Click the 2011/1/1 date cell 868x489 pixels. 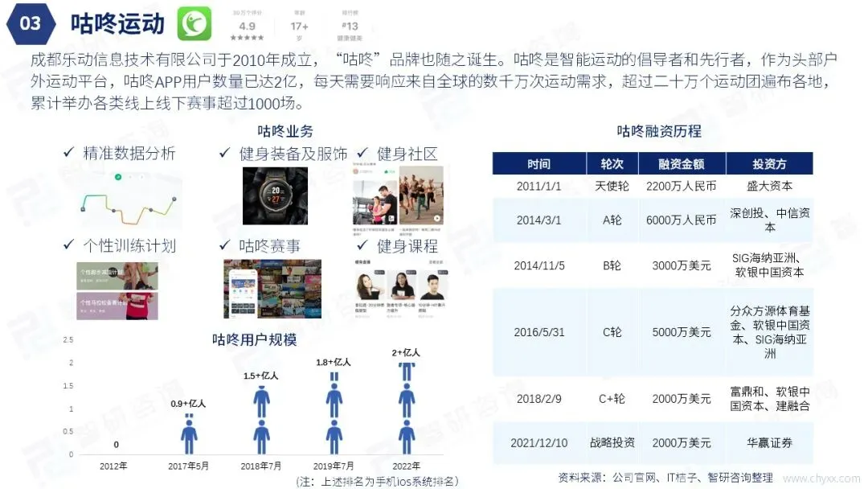click(x=538, y=186)
